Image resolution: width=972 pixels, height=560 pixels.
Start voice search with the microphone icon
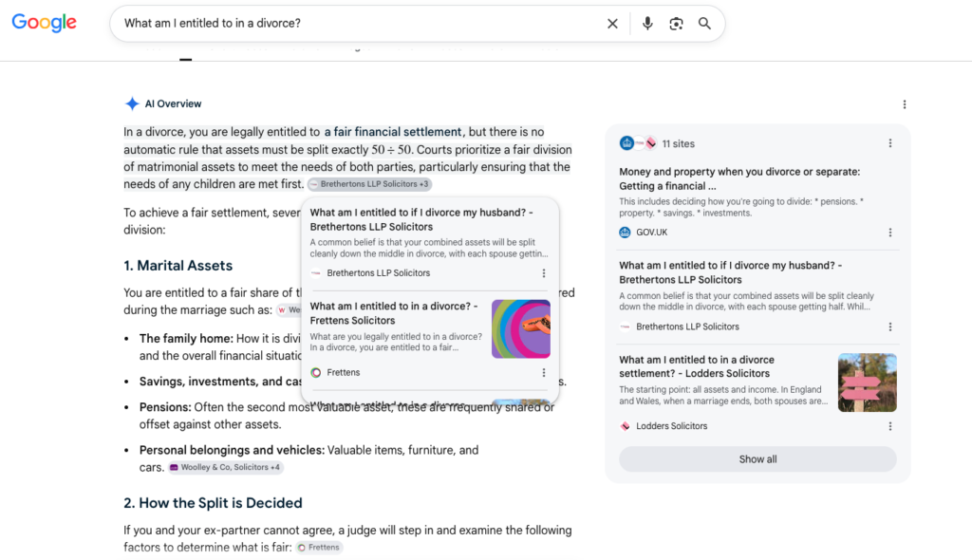click(647, 24)
